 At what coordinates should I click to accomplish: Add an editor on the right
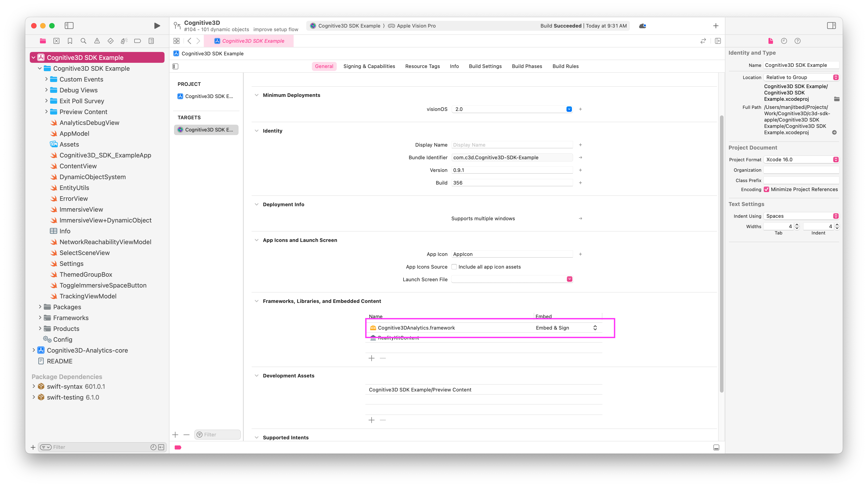click(718, 41)
